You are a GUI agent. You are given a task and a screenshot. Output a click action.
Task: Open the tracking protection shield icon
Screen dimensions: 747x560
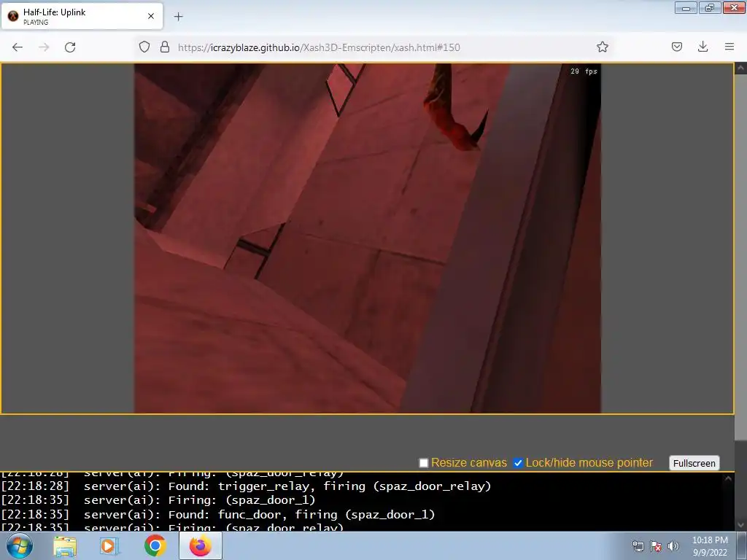coord(144,47)
